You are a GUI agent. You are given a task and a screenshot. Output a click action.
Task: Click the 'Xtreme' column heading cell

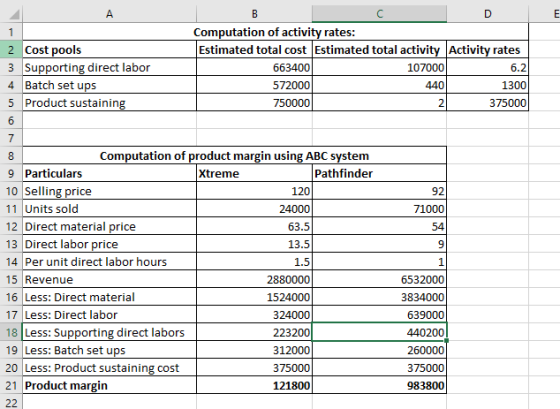click(x=254, y=174)
